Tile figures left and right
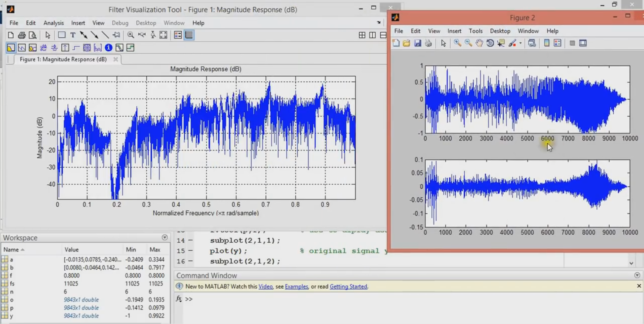644x324 pixels. point(373,35)
